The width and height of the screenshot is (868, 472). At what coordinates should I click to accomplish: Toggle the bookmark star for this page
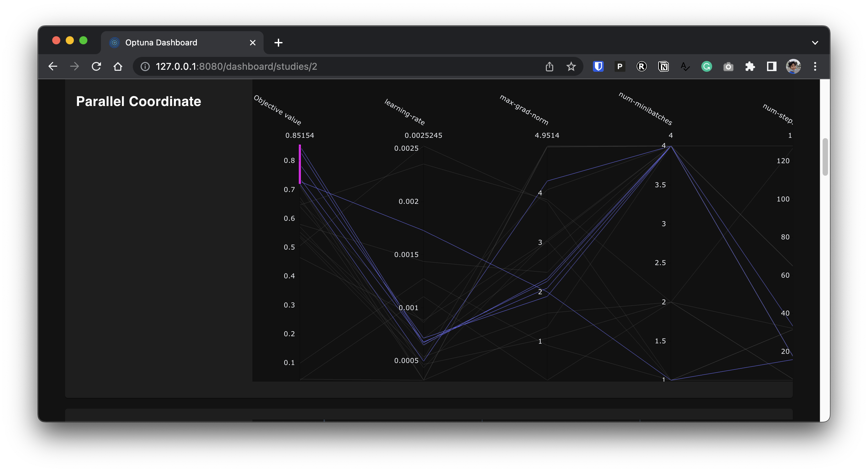tap(571, 66)
